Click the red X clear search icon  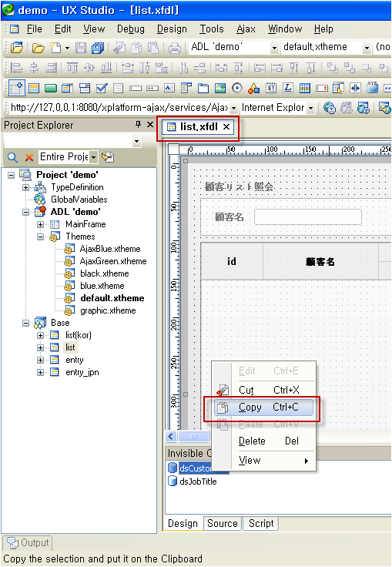[x=29, y=157]
